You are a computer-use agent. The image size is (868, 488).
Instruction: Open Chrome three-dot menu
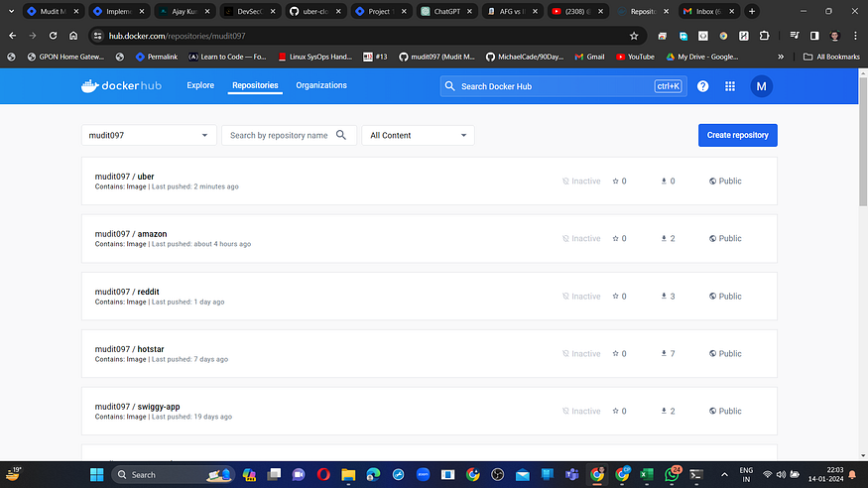[855, 36]
